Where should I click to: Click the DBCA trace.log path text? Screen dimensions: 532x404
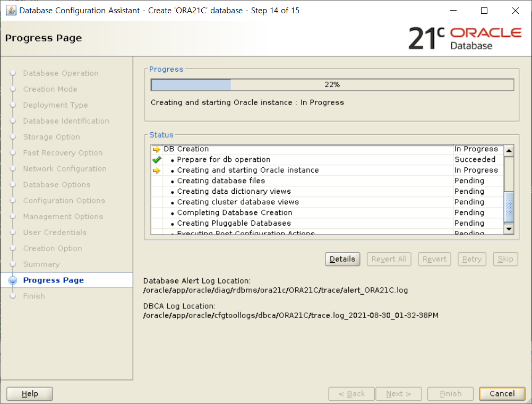click(291, 315)
